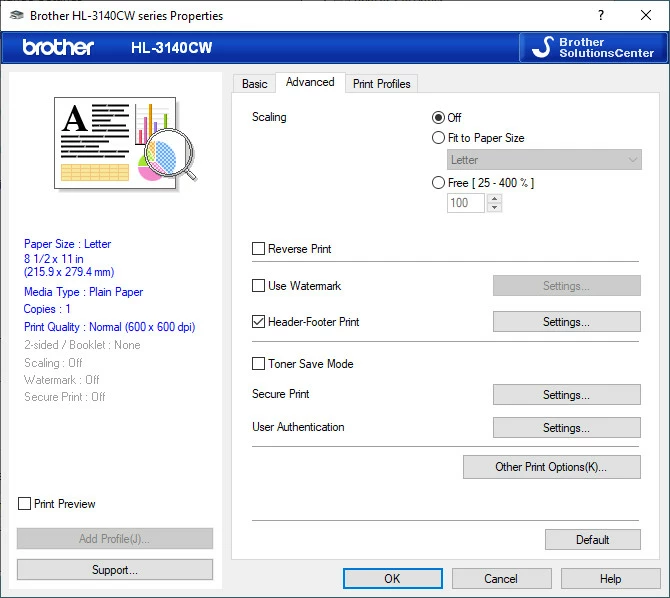Close the Properties dialog
670x598 pixels.
[x=646, y=15]
